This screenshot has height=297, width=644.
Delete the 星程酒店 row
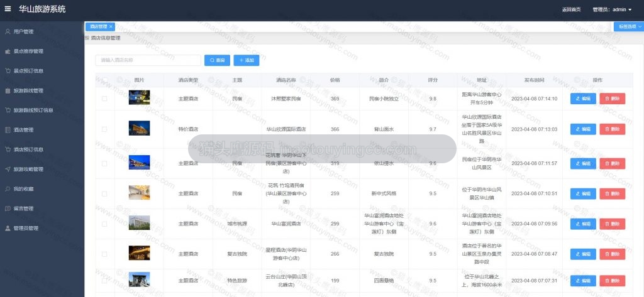point(613,254)
